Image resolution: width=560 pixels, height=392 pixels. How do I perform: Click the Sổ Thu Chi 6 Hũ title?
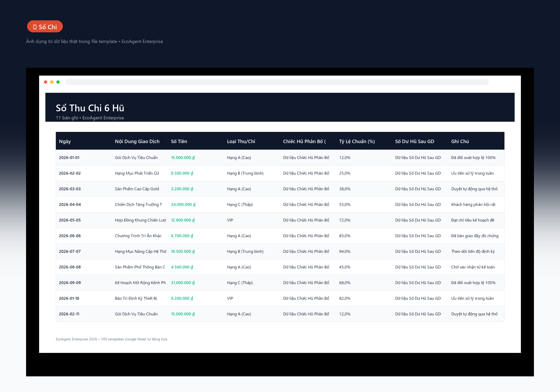[x=90, y=108]
